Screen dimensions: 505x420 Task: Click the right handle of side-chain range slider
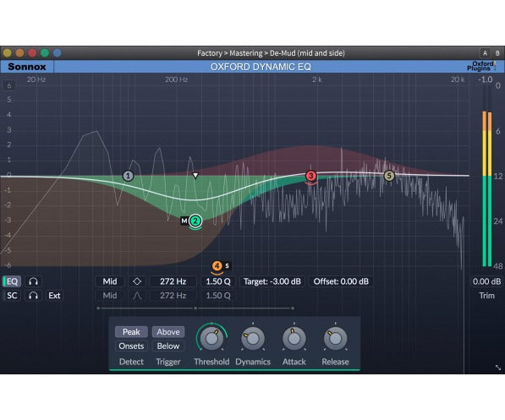coord(293,308)
